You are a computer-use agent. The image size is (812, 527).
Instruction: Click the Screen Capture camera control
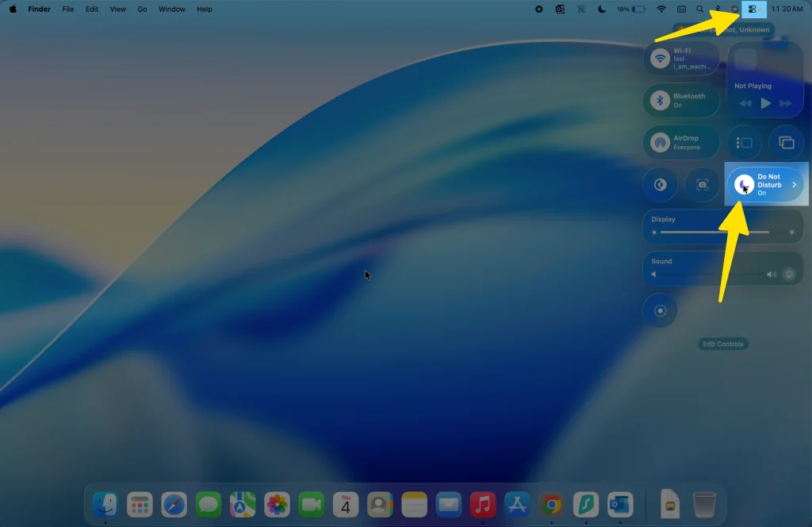(x=702, y=185)
